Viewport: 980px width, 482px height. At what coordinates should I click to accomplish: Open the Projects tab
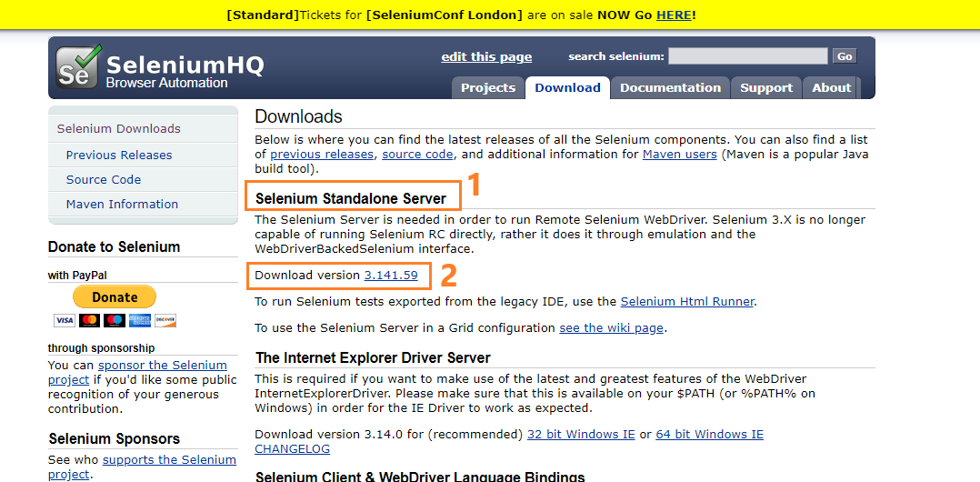coord(488,88)
